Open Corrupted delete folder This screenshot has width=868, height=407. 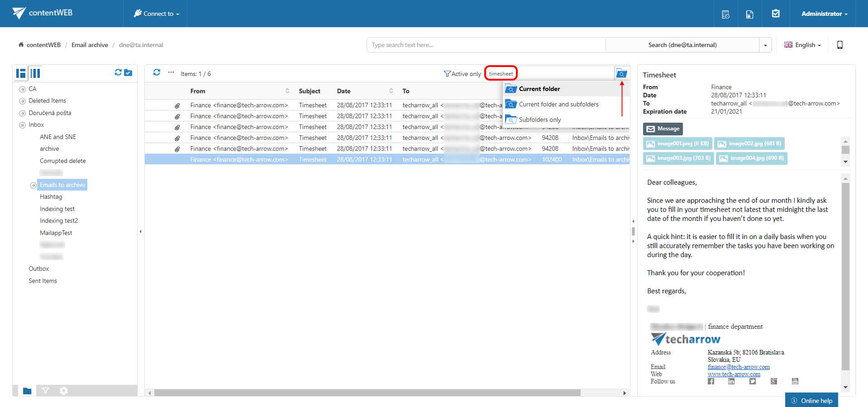coord(62,161)
